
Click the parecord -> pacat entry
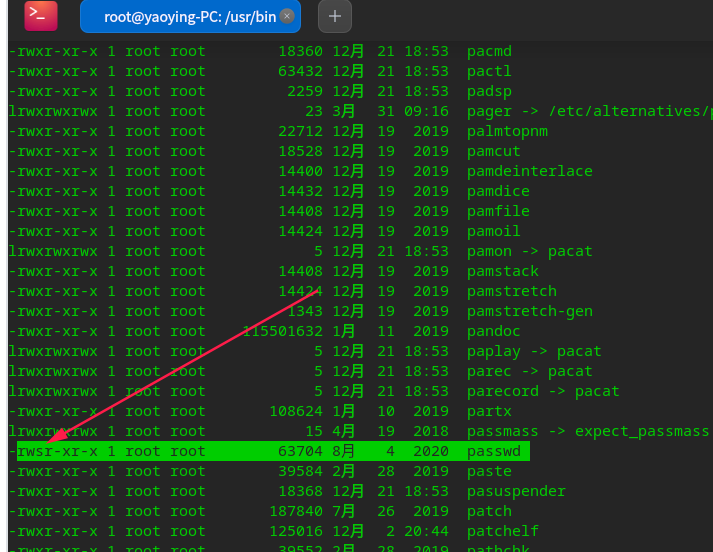click(x=543, y=391)
